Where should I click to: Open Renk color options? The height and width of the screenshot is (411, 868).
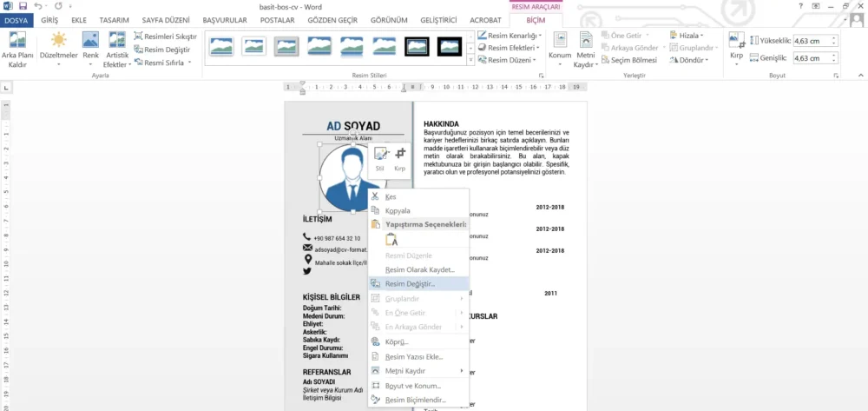pos(90,49)
